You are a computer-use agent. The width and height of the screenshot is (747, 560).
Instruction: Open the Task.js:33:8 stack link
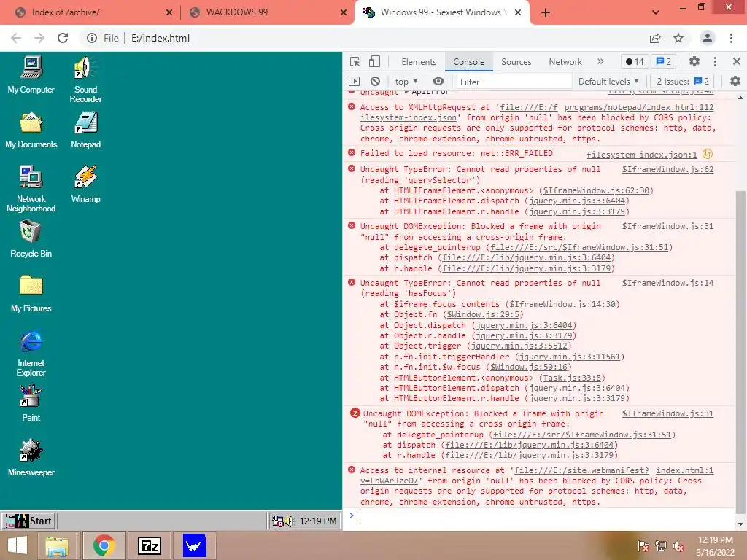[x=572, y=378]
